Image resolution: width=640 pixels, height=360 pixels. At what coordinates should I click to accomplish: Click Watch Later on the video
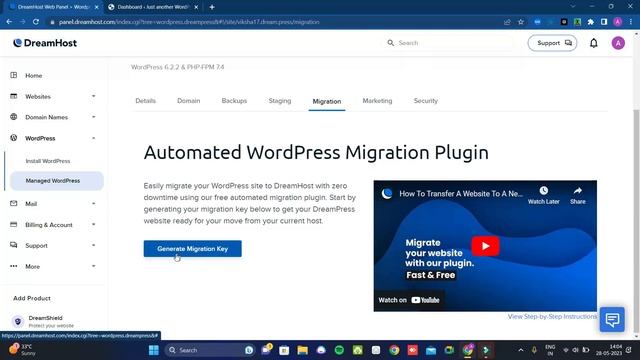point(543,196)
